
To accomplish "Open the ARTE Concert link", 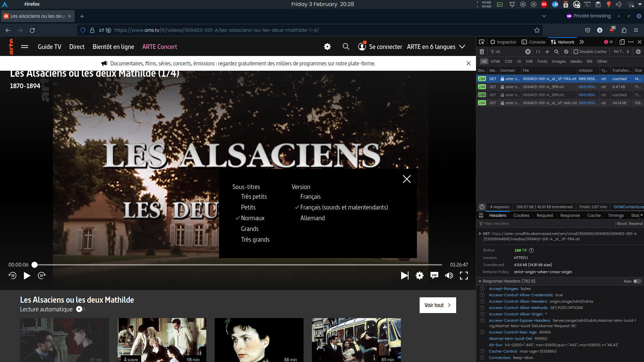I will coord(159,47).
